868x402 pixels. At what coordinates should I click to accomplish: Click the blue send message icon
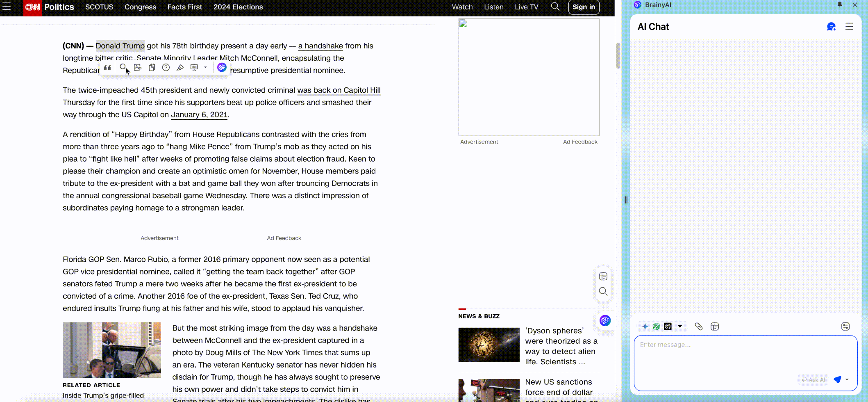pyautogui.click(x=838, y=379)
